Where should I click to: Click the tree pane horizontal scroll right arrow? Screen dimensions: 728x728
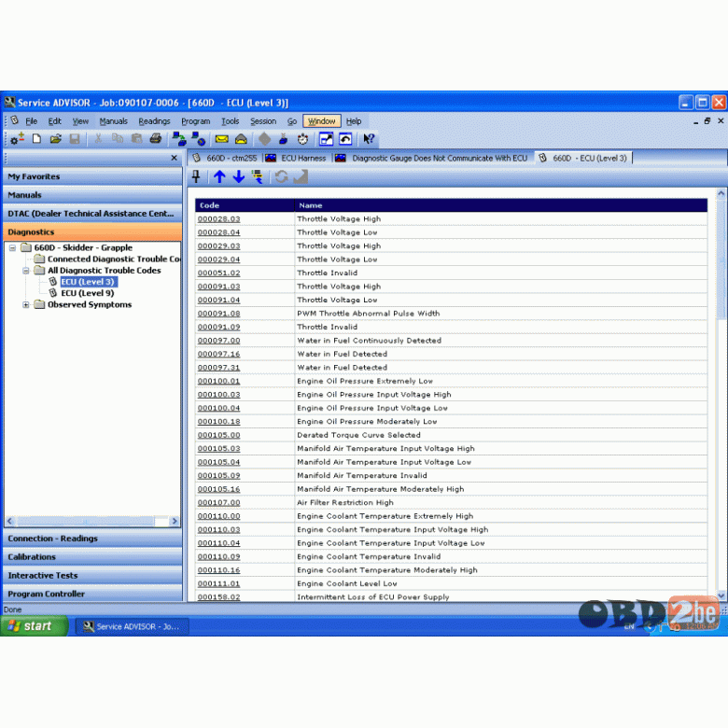175,522
